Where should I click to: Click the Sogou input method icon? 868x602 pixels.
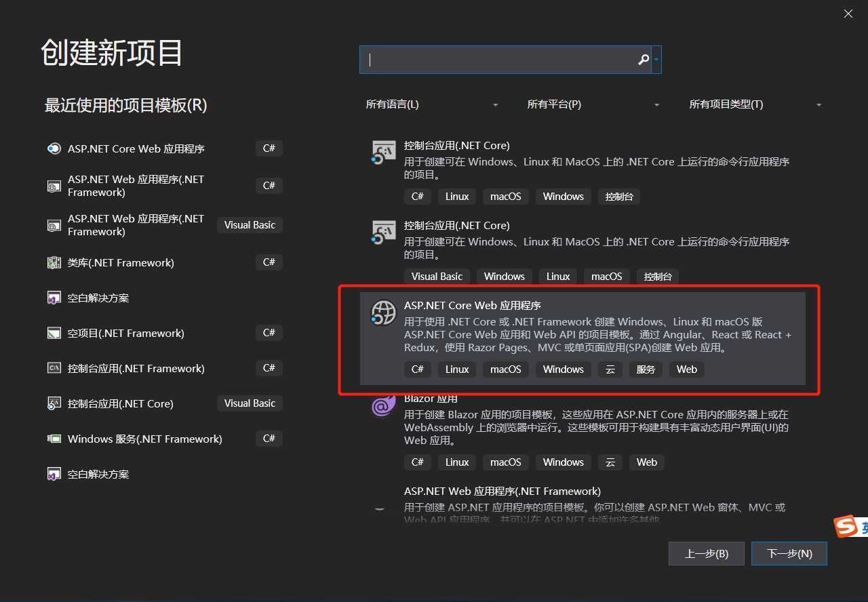[x=846, y=526]
